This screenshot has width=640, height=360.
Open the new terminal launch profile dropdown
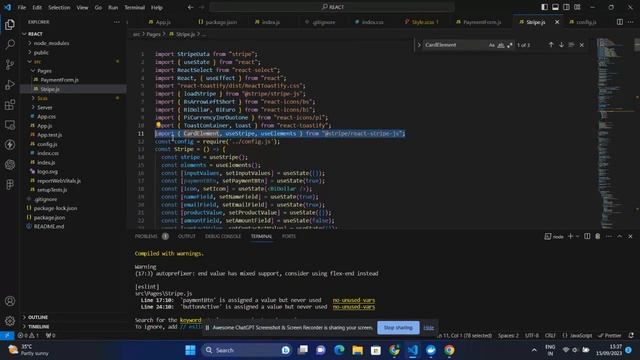point(577,236)
